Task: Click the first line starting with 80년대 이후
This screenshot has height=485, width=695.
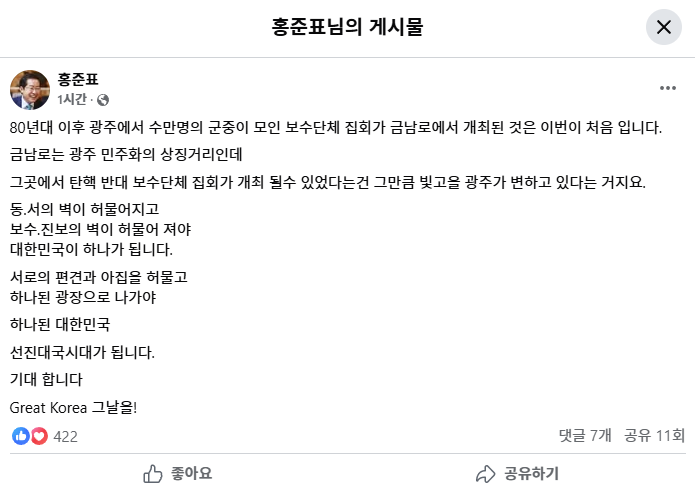Action: point(335,128)
